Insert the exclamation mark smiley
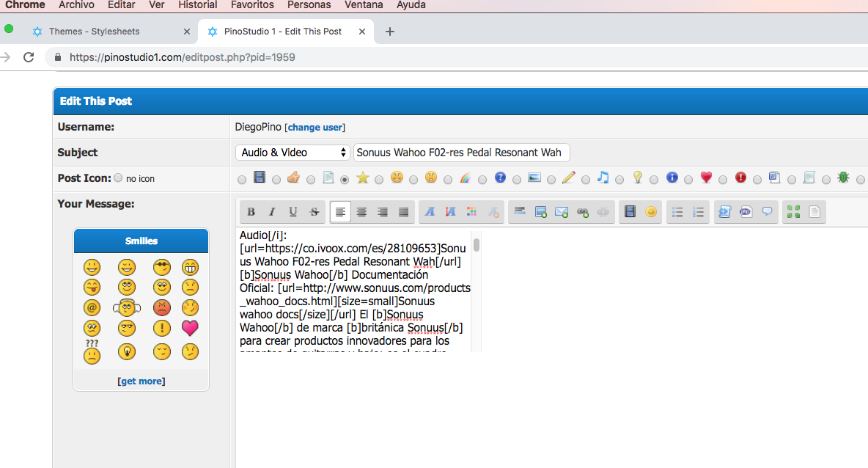The image size is (868, 468). coord(161,328)
